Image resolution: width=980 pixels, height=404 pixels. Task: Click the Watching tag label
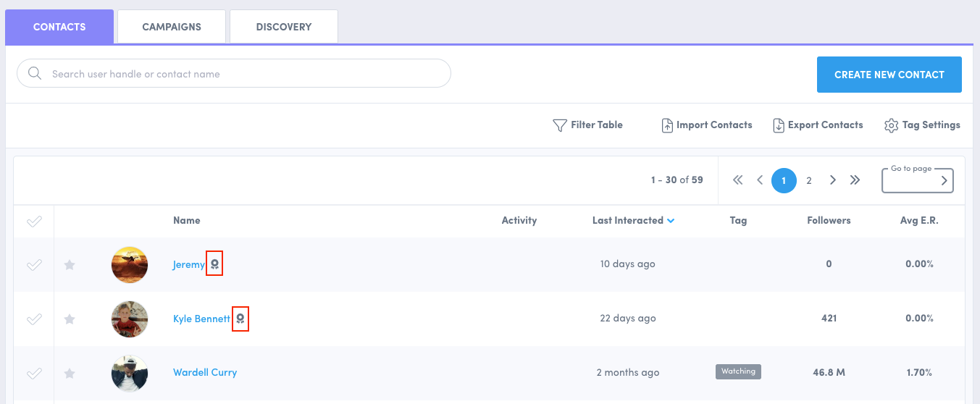pyautogui.click(x=738, y=371)
